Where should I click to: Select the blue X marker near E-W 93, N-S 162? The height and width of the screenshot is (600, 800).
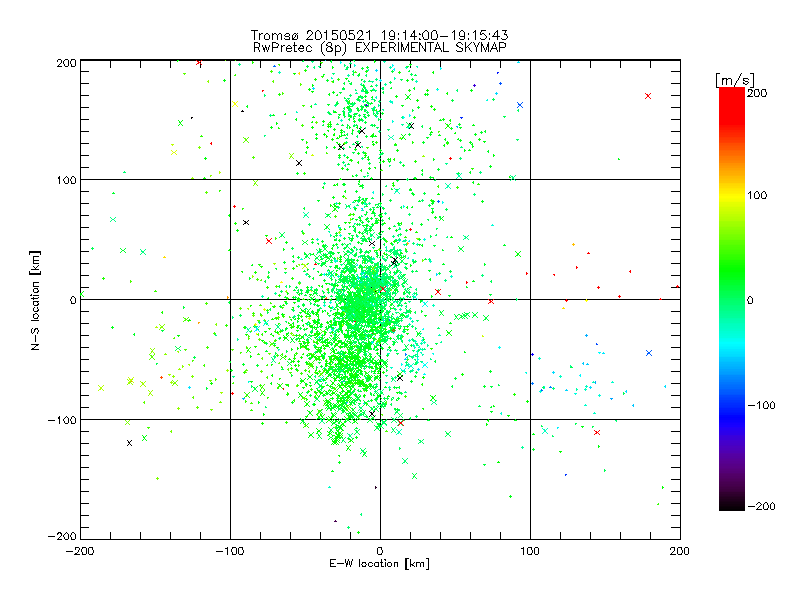tap(520, 105)
